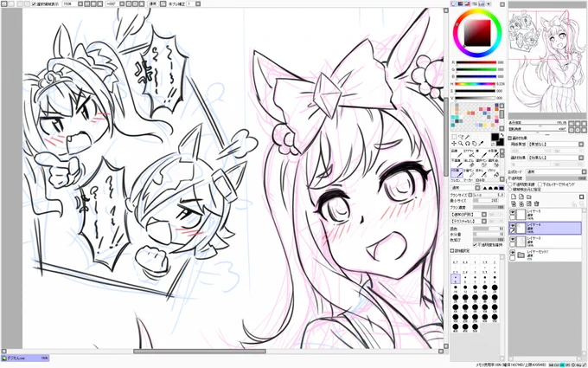Create a new layer folder

pyautogui.click(x=528, y=197)
